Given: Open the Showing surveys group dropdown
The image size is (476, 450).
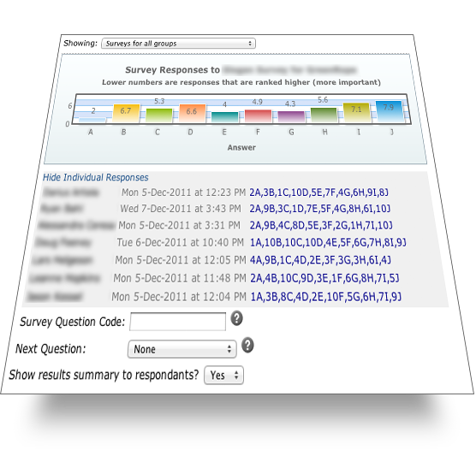Looking at the screenshot, I should (x=178, y=44).
